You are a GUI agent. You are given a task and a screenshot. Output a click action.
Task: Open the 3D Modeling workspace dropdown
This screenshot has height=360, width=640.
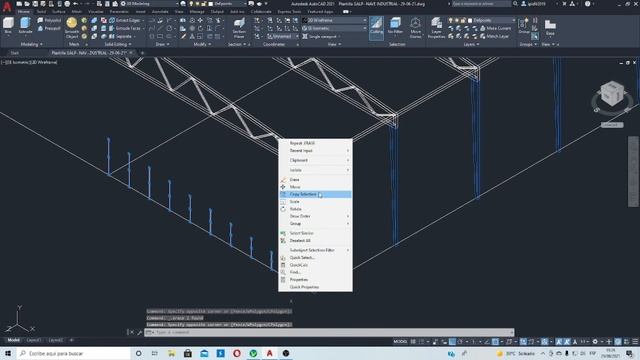[149, 4]
